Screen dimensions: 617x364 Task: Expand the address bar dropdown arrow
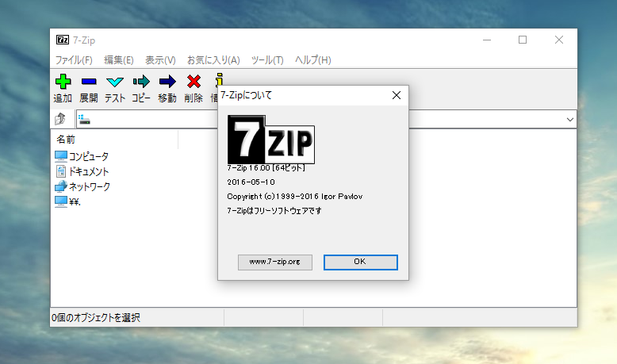pos(569,119)
